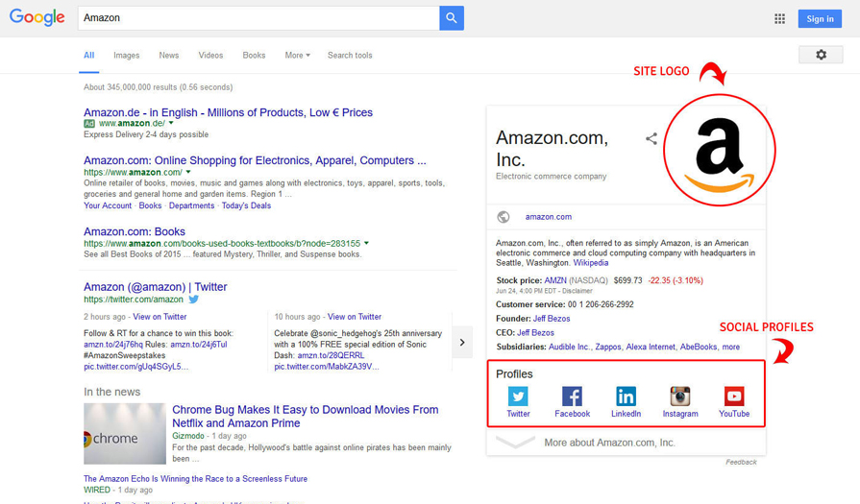860x504 pixels.
Task: Open Amazon's Instagram profile icon
Action: tap(680, 396)
